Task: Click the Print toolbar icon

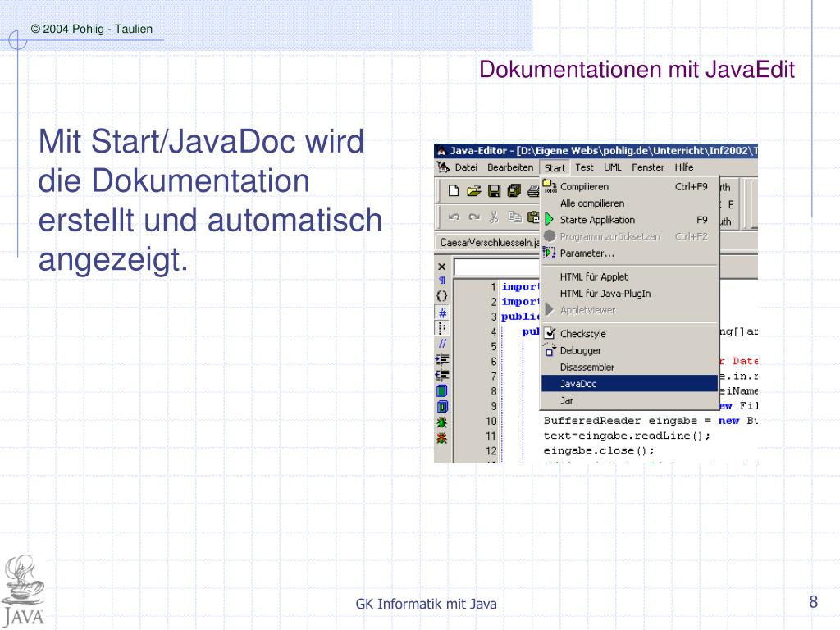Action: click(533, 190)
